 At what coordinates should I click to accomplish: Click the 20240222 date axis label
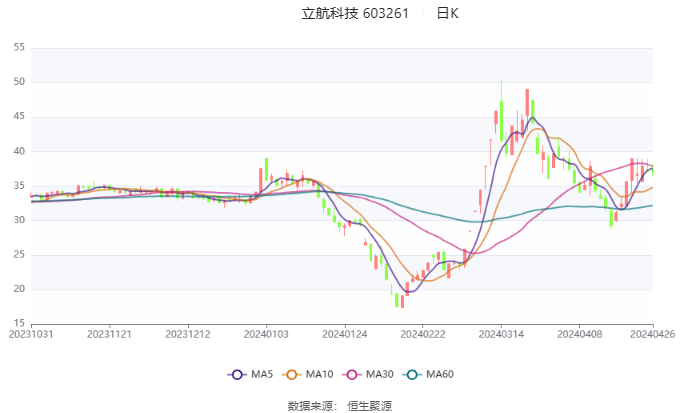click(423, 334)
